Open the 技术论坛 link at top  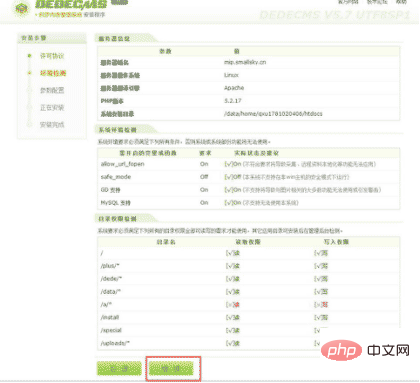click(x=377, y=2)
